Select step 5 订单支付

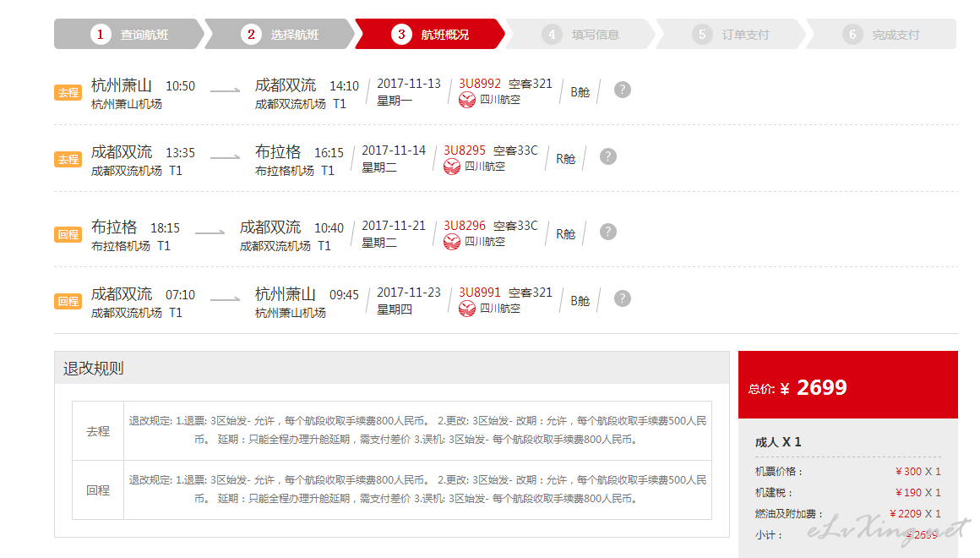[731, 34]
